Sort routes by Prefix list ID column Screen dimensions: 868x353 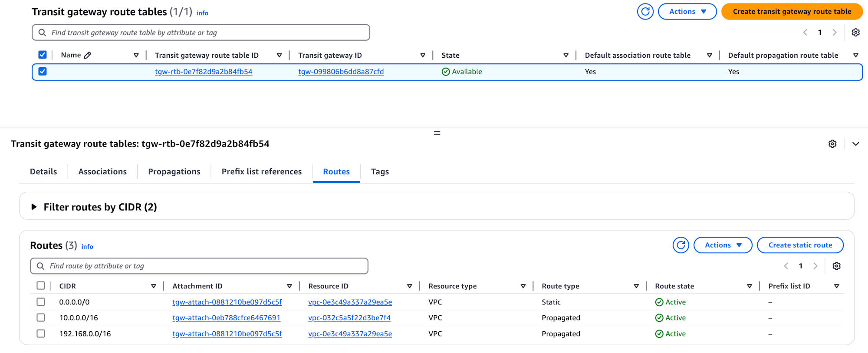click(x=837, y=286)
